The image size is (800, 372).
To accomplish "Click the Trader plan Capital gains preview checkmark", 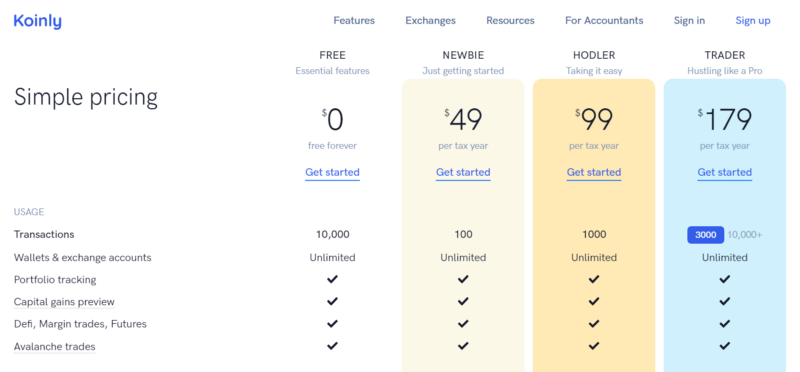I will click(x=724, y=302).
